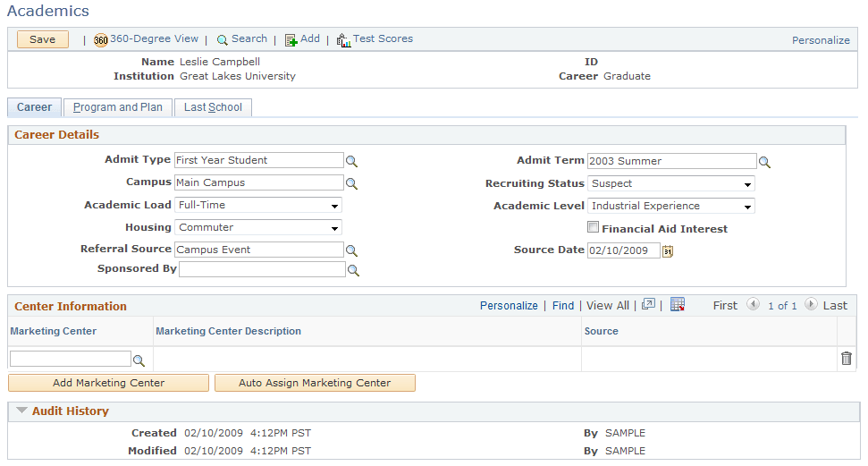Open Sponsored By lookup magnifier
868x466 pixels.
click(x=353, y=270)
